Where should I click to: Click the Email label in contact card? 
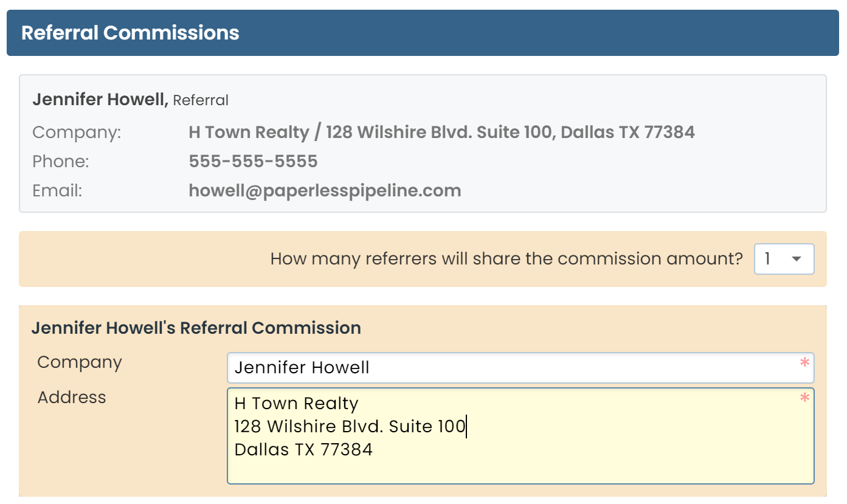coord(57,191)
